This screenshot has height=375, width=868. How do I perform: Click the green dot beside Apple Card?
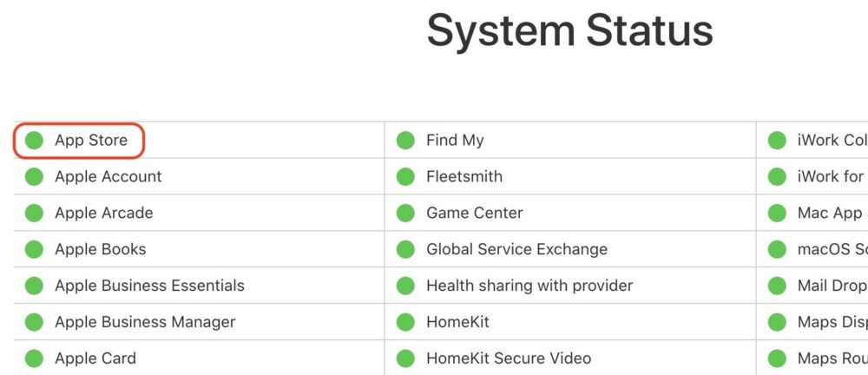click(x=34, y=359)
